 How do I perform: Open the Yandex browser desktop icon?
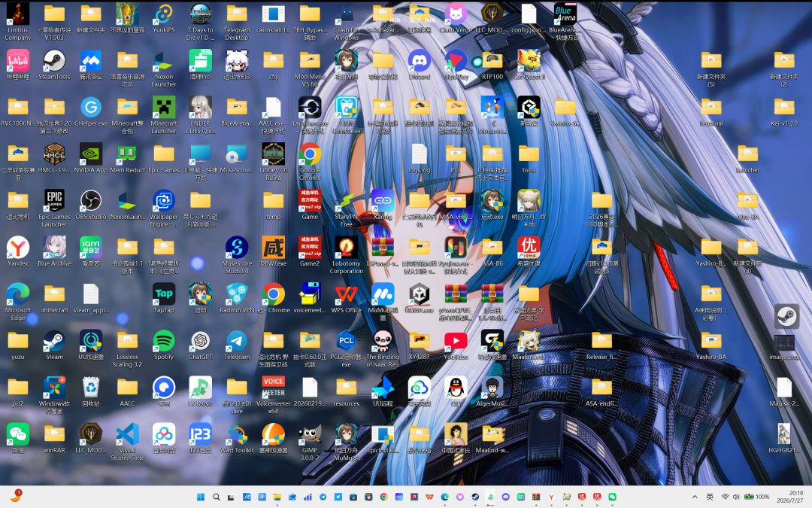pyautogui.click(x=17, y=251)
